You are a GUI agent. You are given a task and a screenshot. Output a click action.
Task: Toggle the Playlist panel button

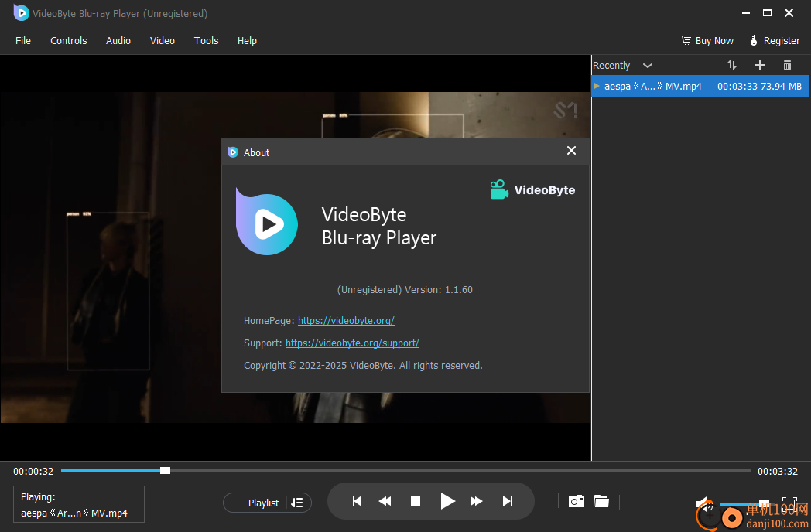coord(255,503)
